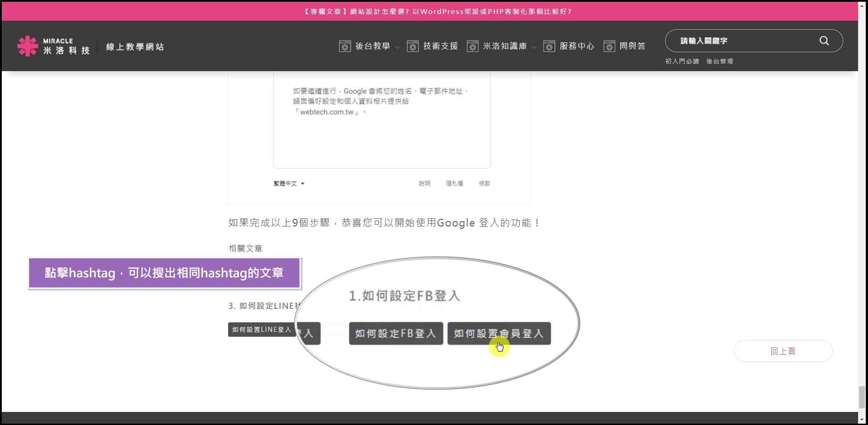
Task: Open the 技術支援 menu item
Action: pos(440,46)
